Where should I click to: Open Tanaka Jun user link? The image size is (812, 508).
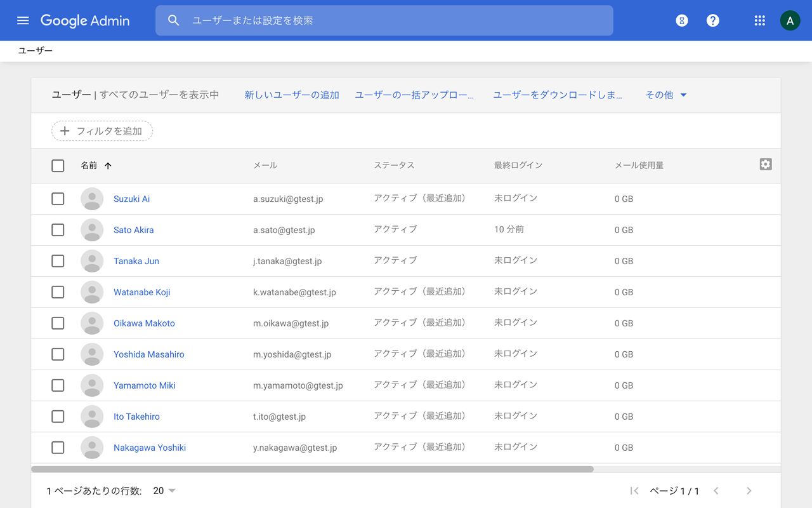(x=136, y=261)
